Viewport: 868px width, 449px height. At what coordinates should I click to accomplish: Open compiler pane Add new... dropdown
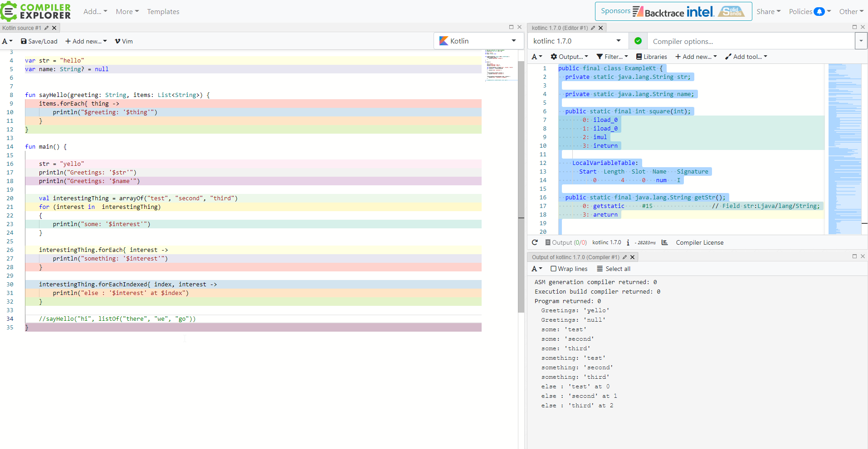tap(696, 57)
